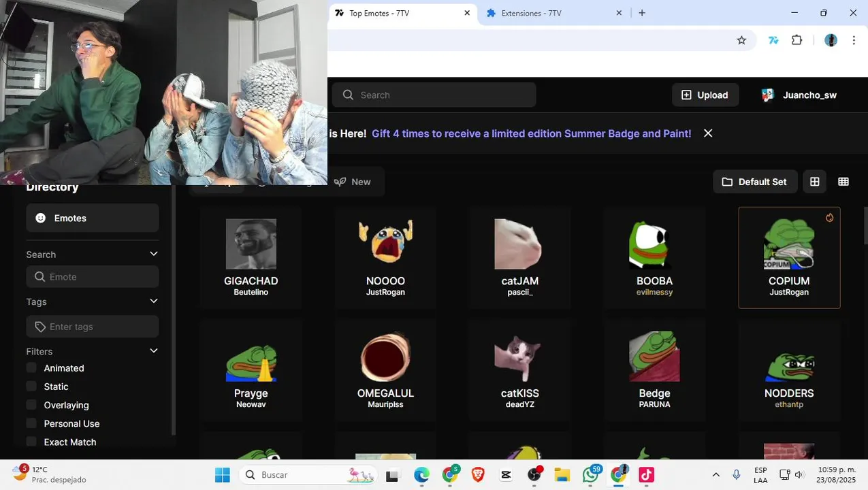Open Microsoft Edge from taskbar
868x490 pixels.
tap(421, 475)
